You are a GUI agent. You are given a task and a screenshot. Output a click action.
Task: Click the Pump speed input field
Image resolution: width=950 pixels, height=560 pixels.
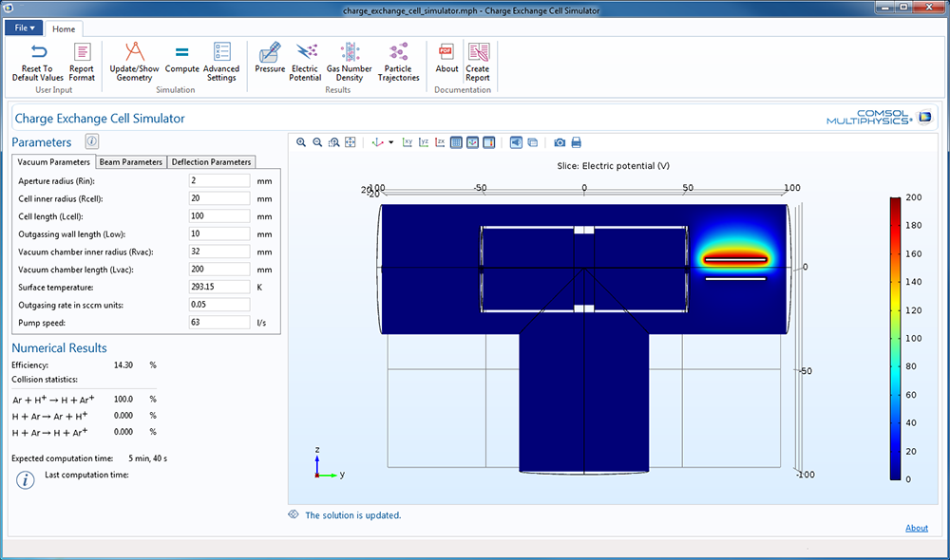coord(219,323)
